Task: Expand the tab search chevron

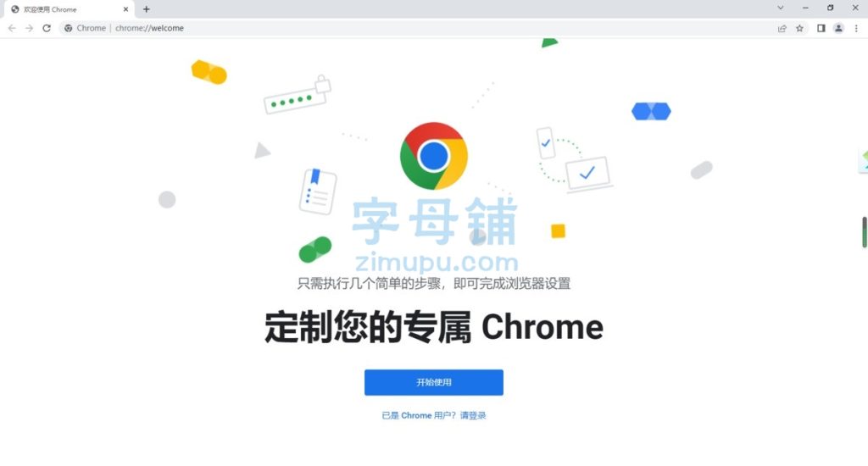Action: (x=781, y=8)
